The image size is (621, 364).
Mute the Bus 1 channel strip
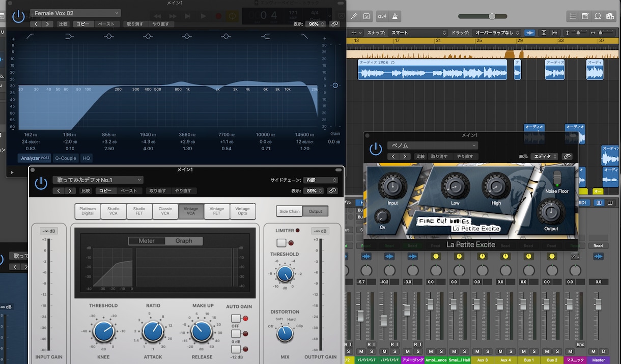tap(524, 352)
